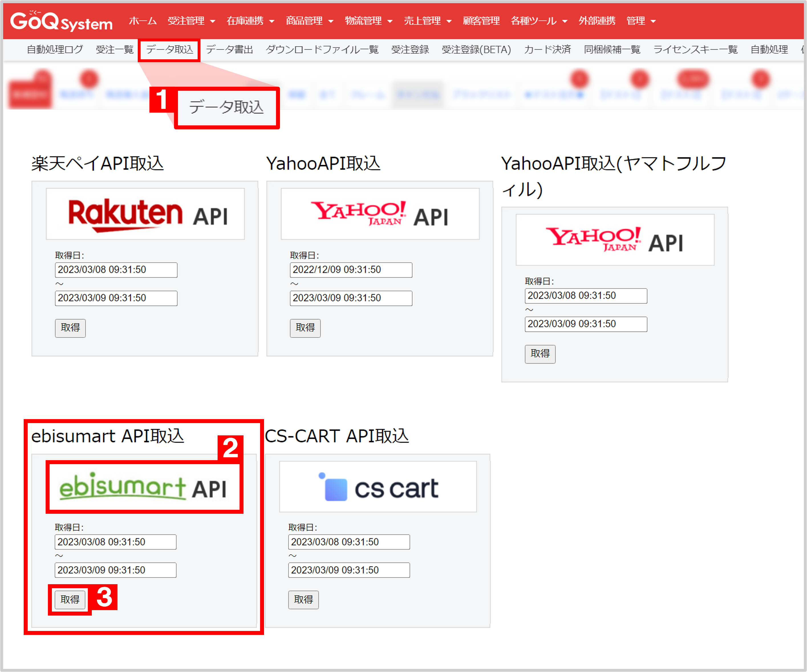Open the カード決済 submenu tab
Image resolution: width=807 pixels, height=672 pixels.
pos(547,50)
